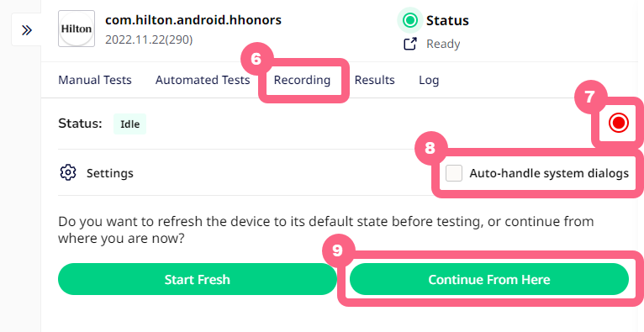
Task: Click the Hilton app logo thumbnail
Action: (x=77, y=29)
